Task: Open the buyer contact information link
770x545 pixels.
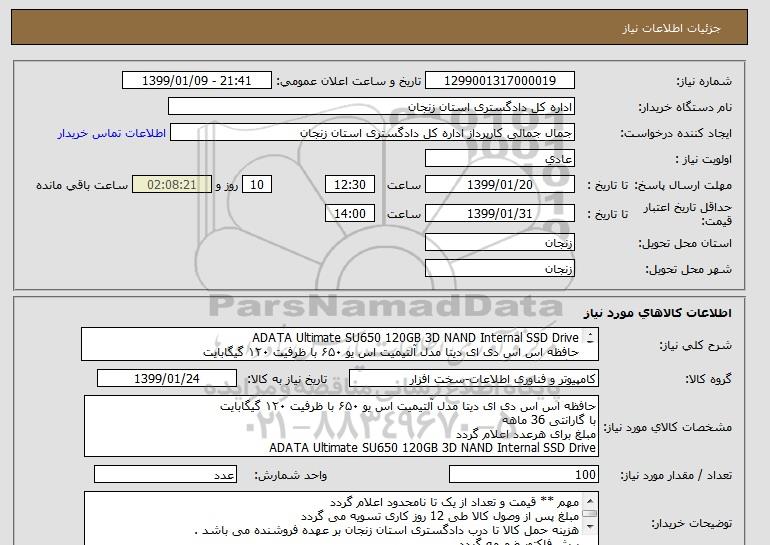Action: coord(111,133)
